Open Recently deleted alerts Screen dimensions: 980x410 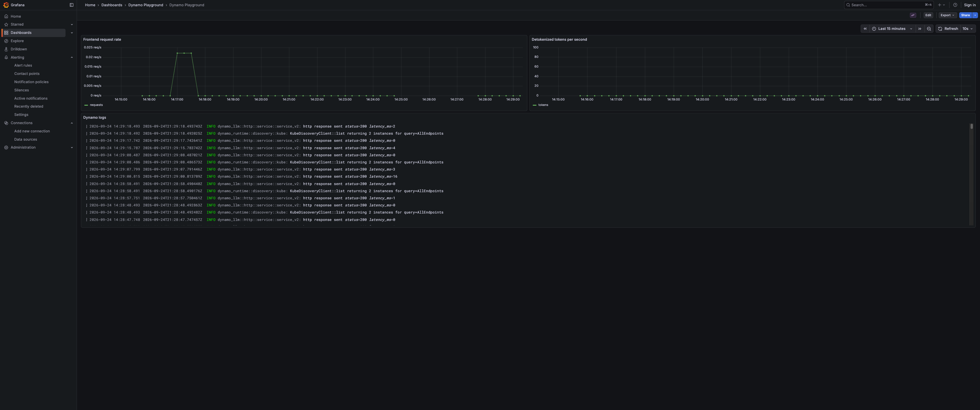point(28,106)
